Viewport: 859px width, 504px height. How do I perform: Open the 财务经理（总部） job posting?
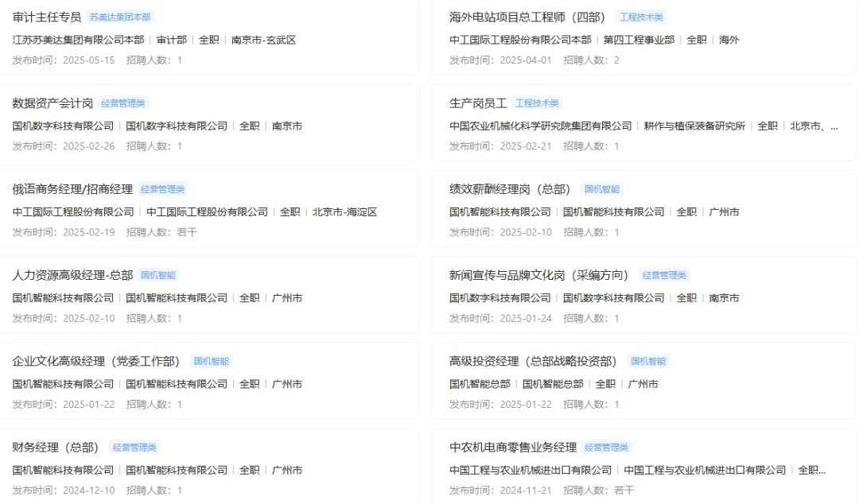click(x=56, y=447)
